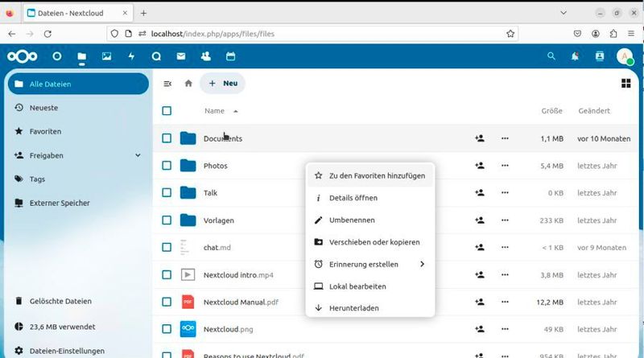
Task: Tick the Talk folder checkbox
Action: [167, 192]
